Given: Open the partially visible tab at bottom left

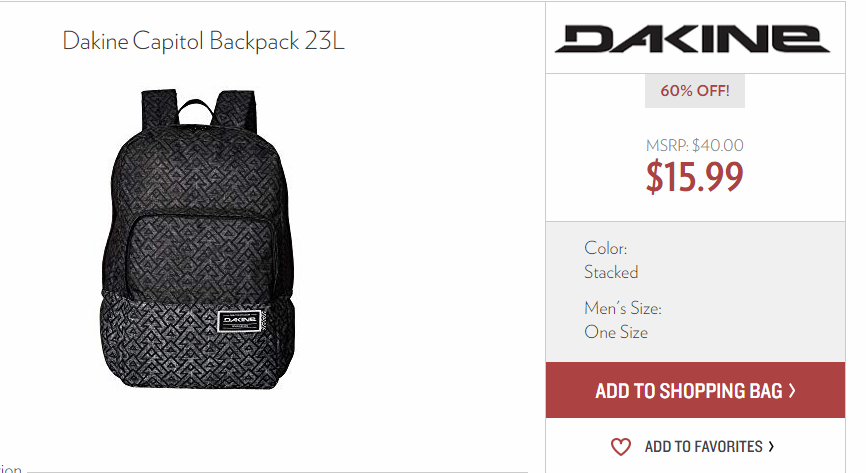Looking at the screenshot, I should coord(11,469).
